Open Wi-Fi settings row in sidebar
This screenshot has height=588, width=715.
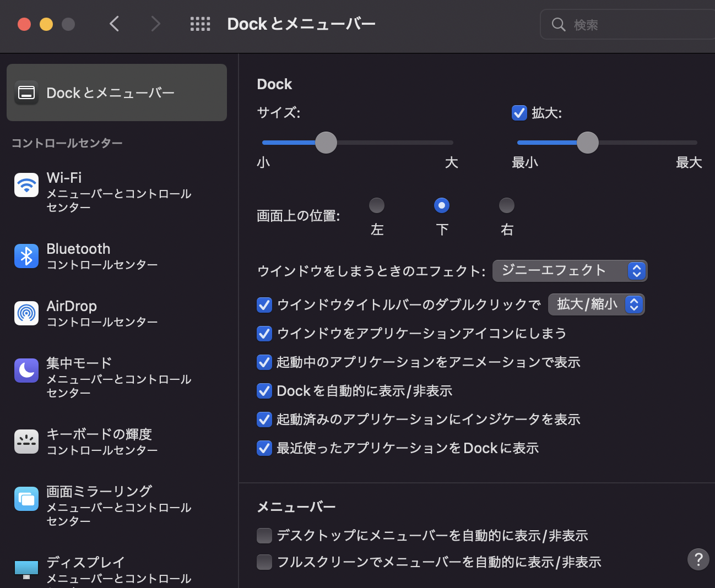(x=117, y=192)
